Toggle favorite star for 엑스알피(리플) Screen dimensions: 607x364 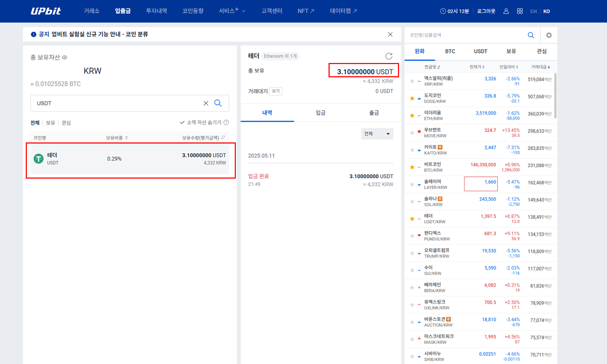tap(412, 81)
